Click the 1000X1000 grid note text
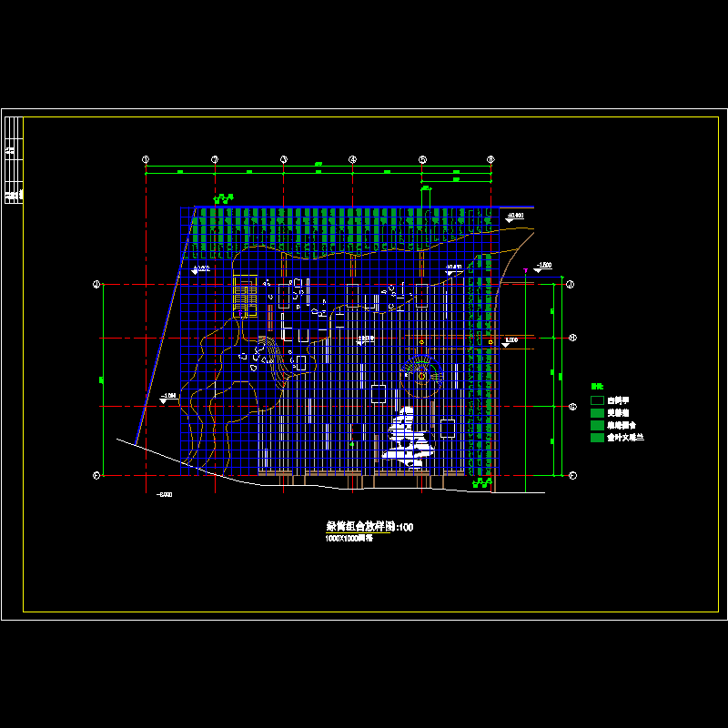The image size is (728, 728). click(x=349, y=539)
